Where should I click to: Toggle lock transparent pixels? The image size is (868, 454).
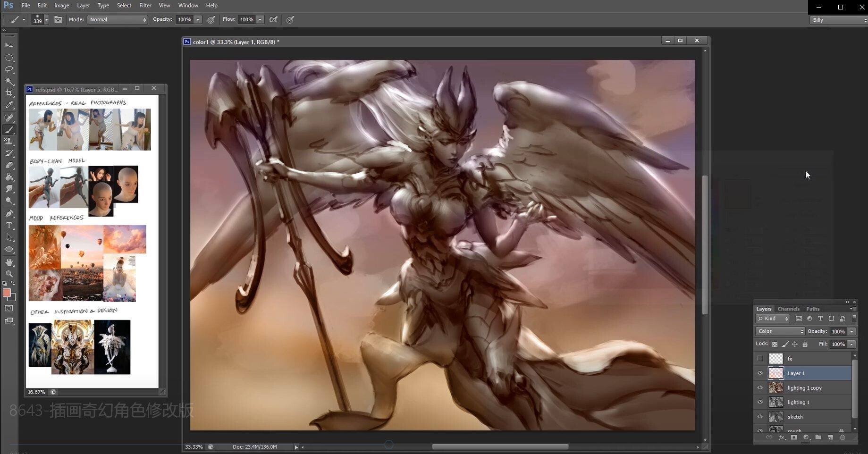[x=775, y=344]
